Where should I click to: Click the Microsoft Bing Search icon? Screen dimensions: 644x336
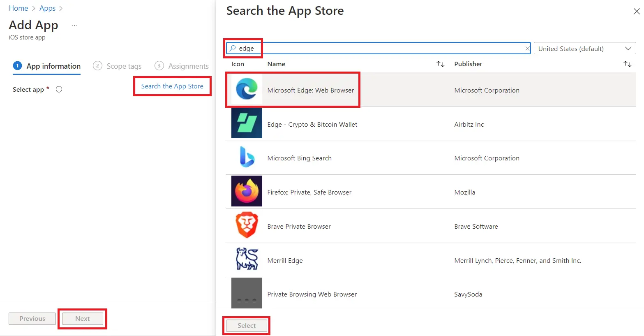(247, 158)
